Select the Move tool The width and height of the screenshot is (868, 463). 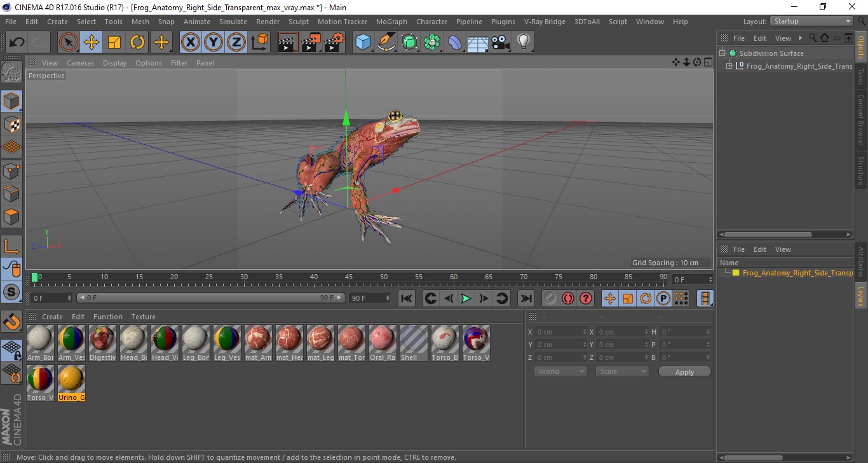(x=92, y=43)
